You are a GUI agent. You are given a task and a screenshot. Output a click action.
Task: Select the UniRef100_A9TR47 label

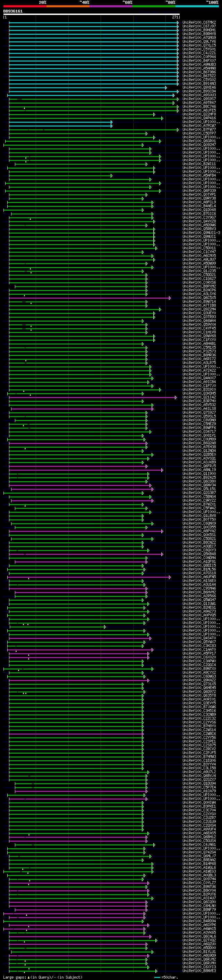pyautogui.click(x=199, y=103)
